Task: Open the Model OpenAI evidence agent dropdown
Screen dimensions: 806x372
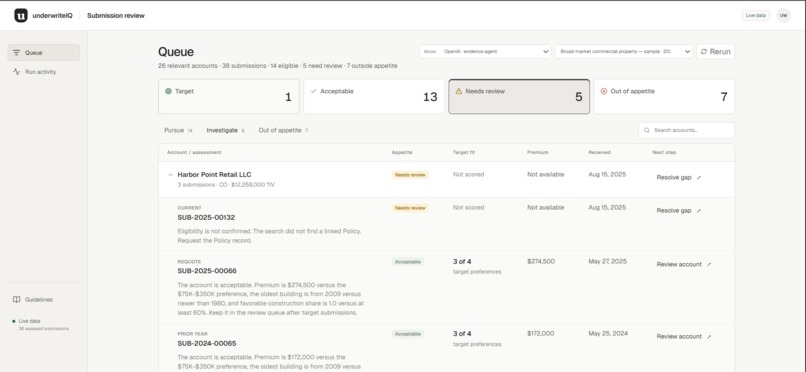Action: pos(485,51)
